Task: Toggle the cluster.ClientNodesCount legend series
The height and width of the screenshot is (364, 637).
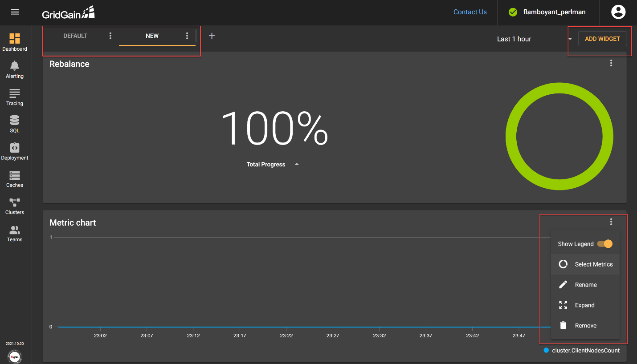Action: pos(581,350)
